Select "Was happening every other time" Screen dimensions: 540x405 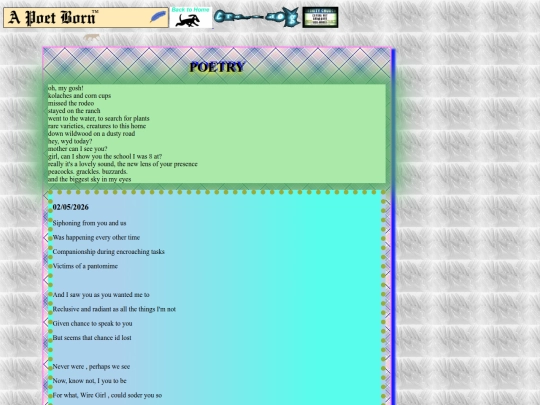point(96,238)
